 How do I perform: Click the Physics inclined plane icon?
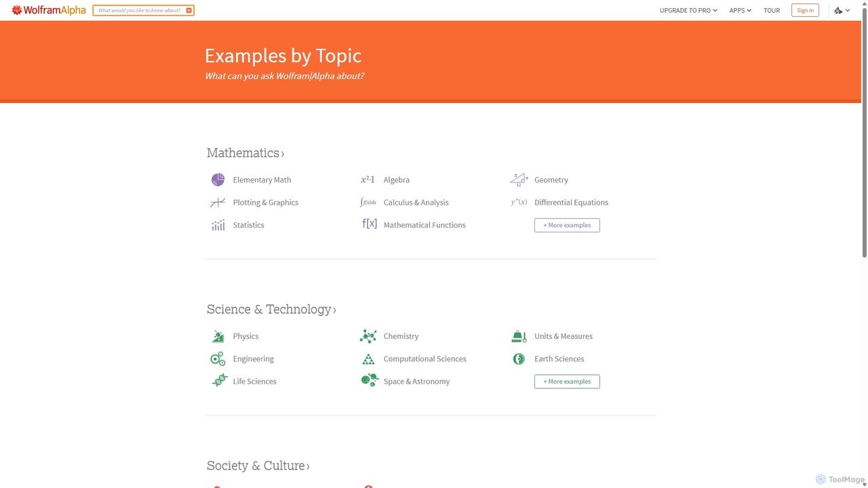point(218,336)
